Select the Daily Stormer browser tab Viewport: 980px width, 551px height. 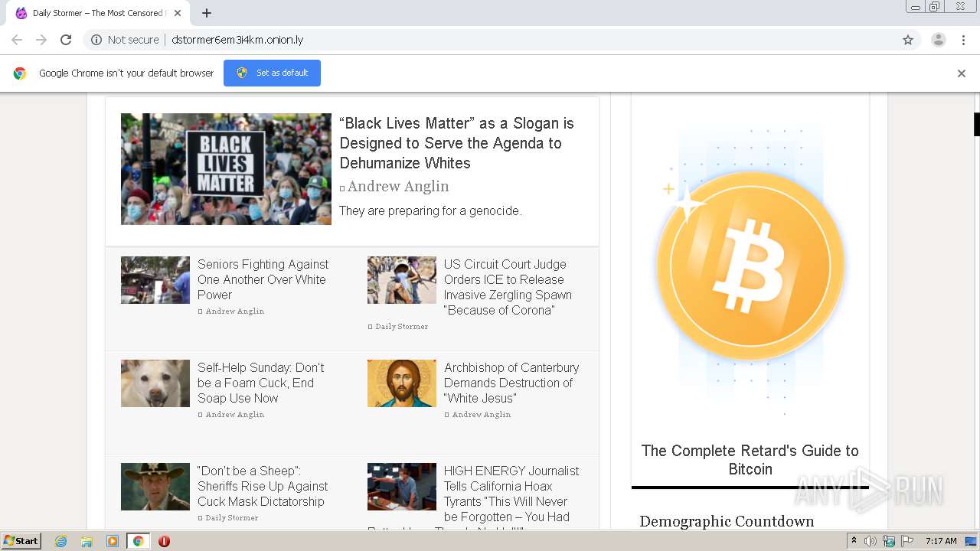pos(98,13)
